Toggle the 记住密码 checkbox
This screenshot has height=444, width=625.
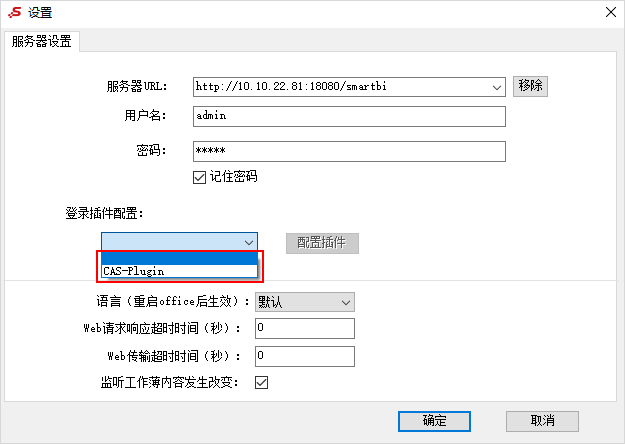coord(199,177)
